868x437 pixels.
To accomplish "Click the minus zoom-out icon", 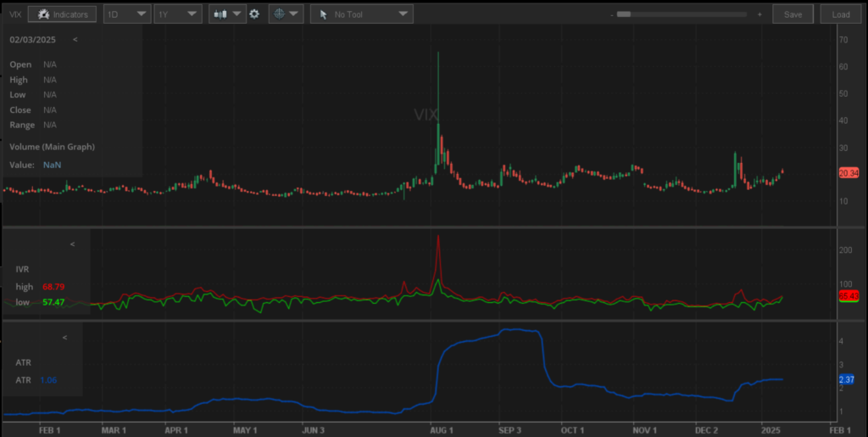I will tap(611, 14).
